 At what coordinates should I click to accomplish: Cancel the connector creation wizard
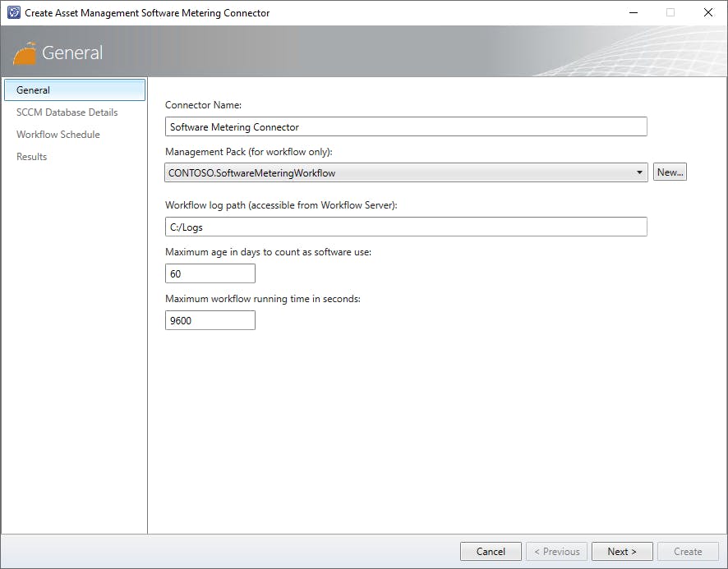coord(491,552)
